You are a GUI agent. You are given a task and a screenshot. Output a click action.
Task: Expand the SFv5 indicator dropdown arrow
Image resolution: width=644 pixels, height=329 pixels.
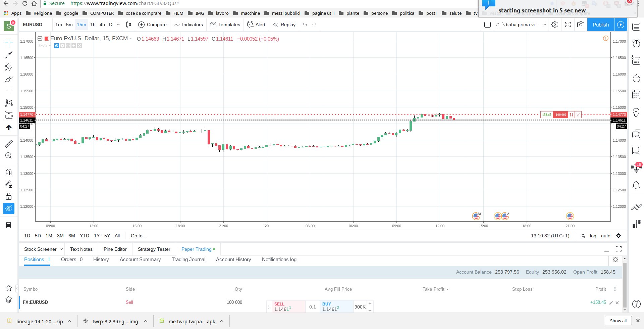50,46
